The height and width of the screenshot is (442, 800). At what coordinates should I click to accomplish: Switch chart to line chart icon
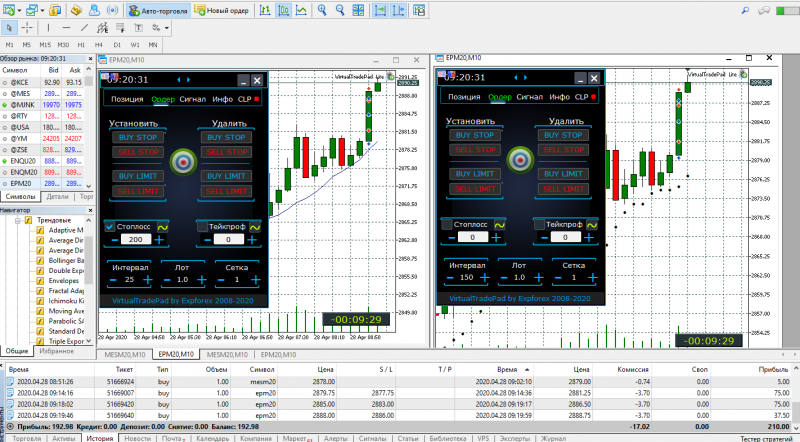tap(302, 10)
